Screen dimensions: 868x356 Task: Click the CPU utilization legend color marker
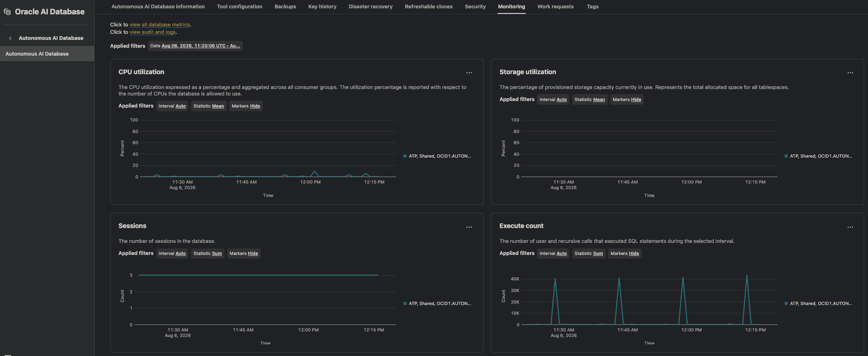[405, 156]
